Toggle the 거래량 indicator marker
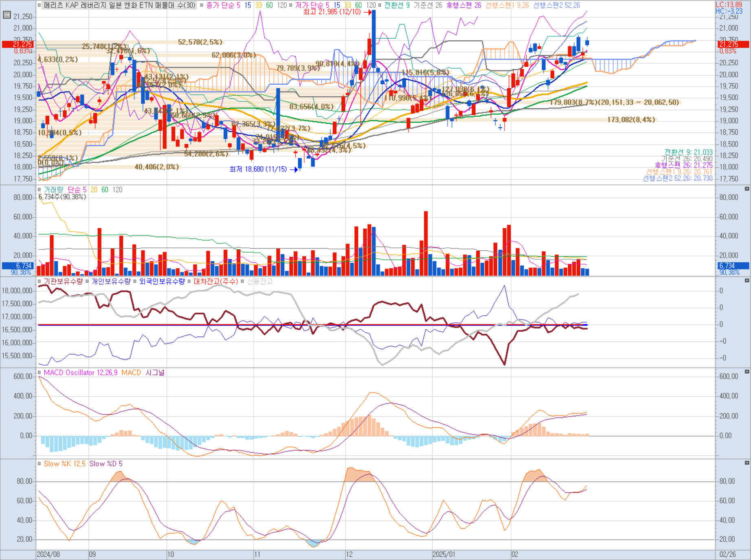 [x=40, y=190]
